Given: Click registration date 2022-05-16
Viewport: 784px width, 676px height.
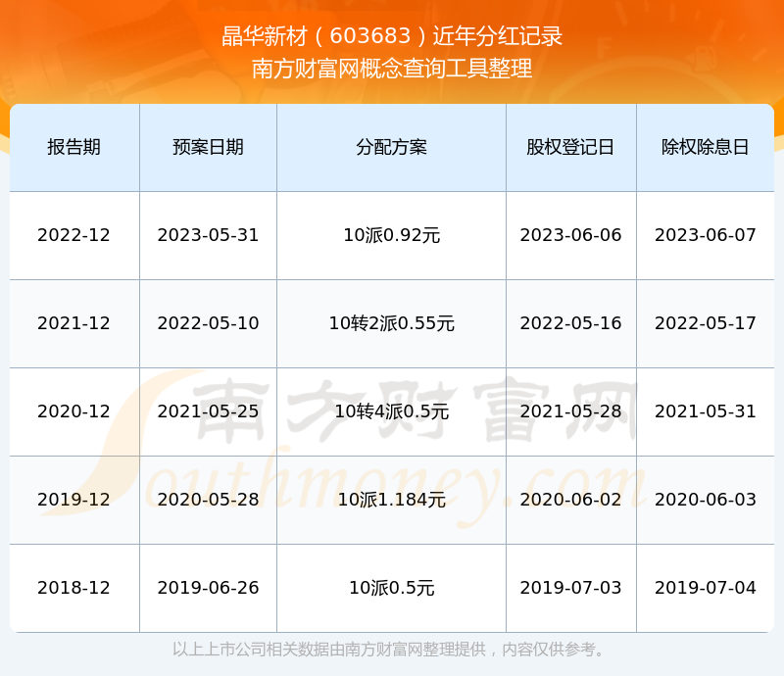Looking at the screenshot, I should click(x=570, y=323).
